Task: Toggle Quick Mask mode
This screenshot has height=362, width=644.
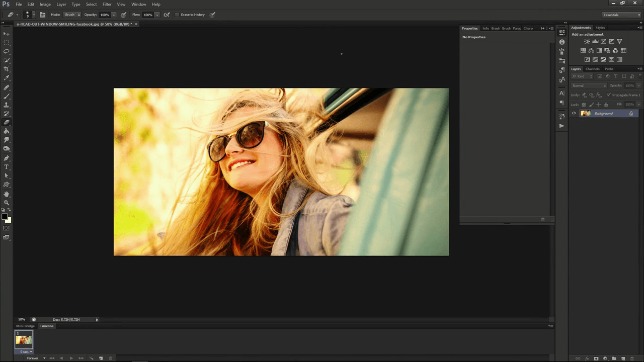Action: pyautogui.click(x=7, y=228)
